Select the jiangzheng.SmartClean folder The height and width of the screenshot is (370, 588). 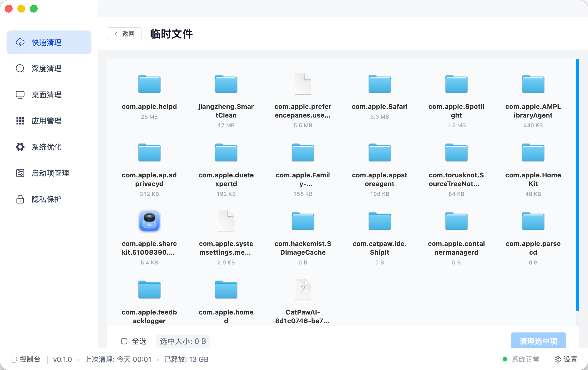tap(226, 84)
